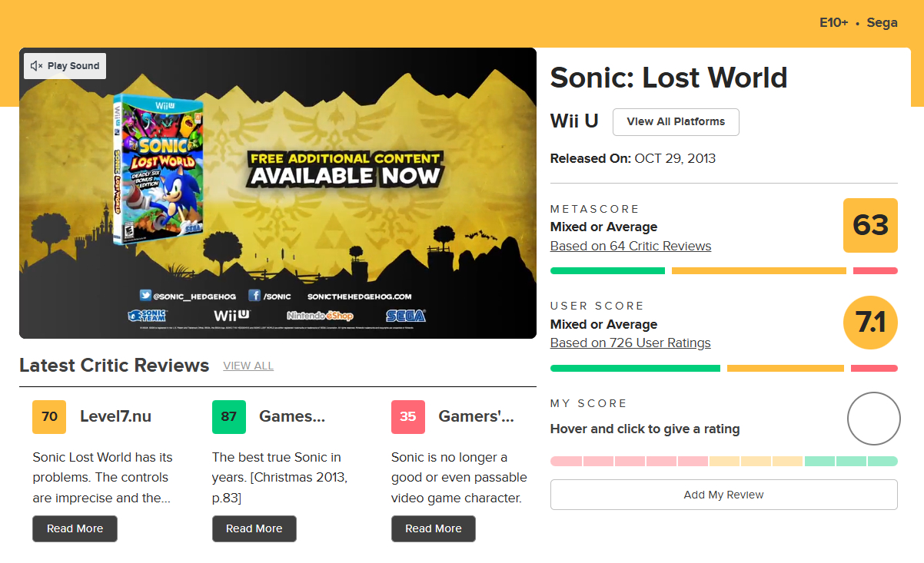Click View All latest critic reviews
The image size is (924, 563).
click(x=248, y=366)
